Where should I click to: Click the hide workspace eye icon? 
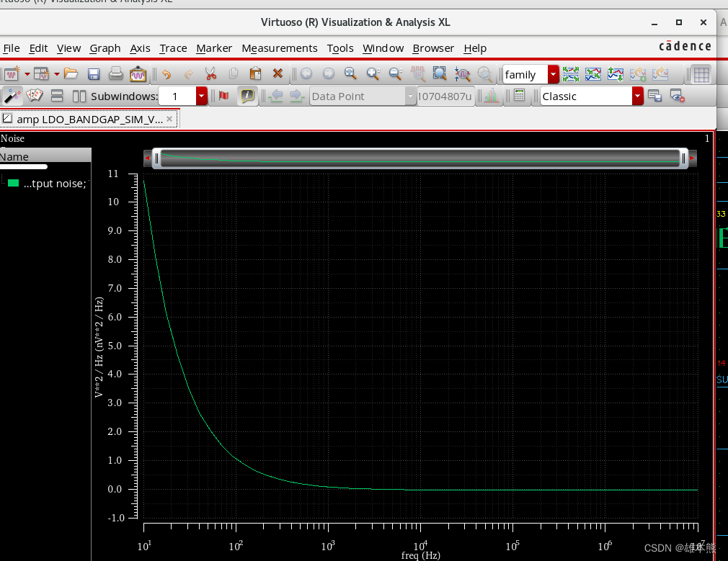point(678,96)
